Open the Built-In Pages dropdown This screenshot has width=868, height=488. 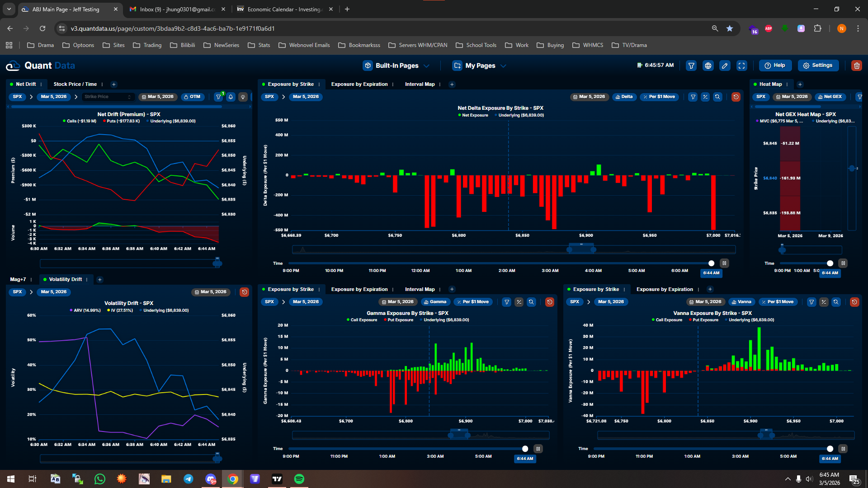click(396, 66)
